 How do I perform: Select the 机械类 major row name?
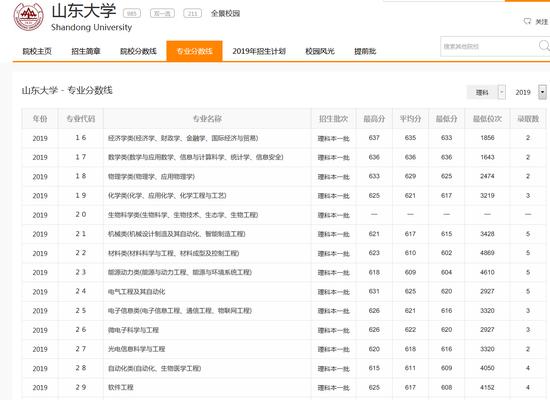tap(177, 234)
